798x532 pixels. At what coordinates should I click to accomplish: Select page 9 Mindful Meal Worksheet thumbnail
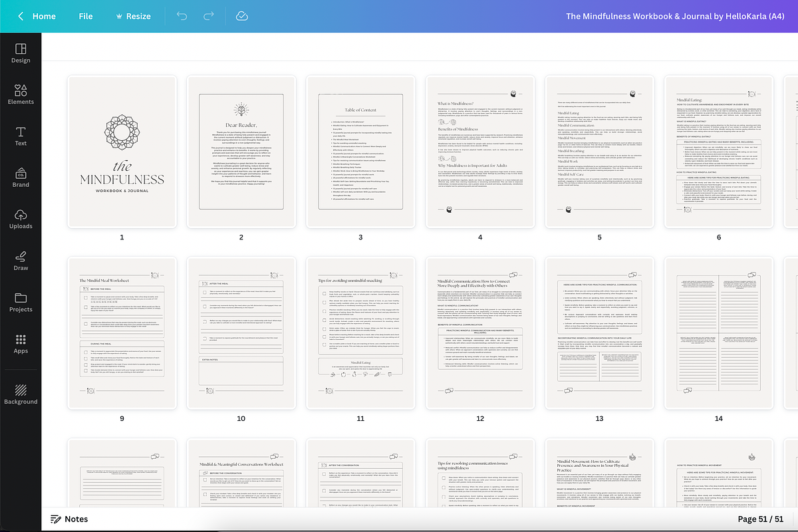tap(122, 333)
